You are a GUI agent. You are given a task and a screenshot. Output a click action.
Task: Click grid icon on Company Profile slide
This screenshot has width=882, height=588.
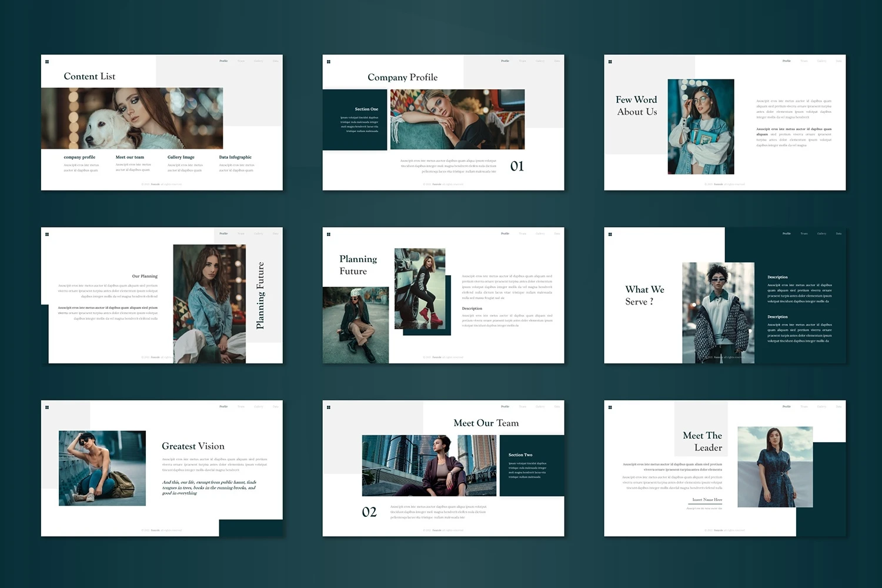[329, 62]
